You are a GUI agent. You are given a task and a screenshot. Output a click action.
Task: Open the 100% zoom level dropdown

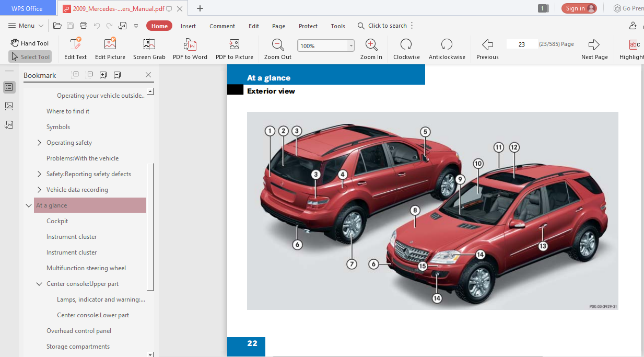pos(351,45)
